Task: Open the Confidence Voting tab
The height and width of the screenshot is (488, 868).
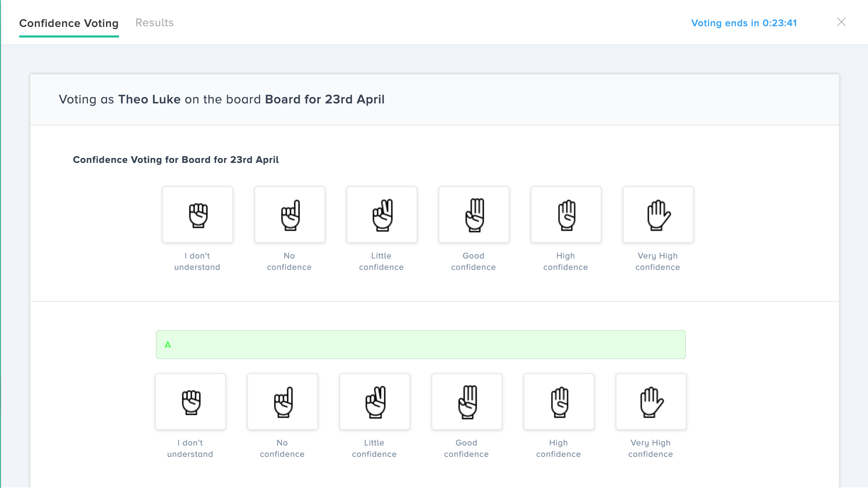Action: pyautogui.click(x=69, y=23)
